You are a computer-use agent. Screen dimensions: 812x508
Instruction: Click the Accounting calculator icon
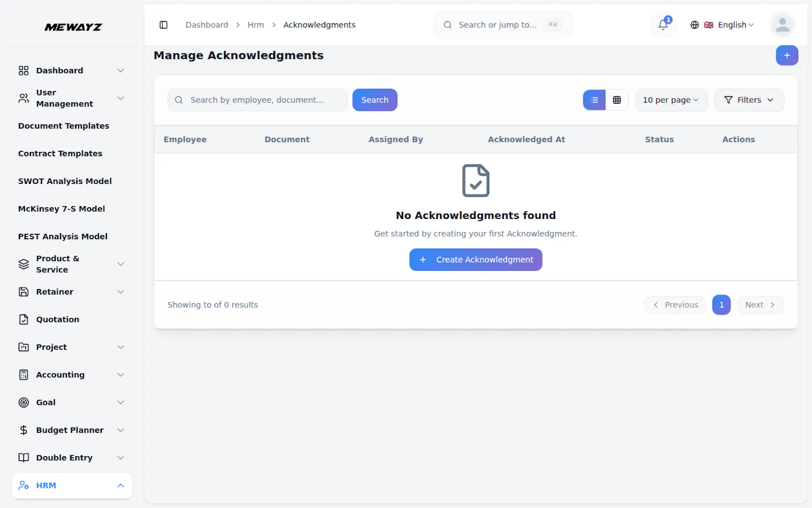pyautogui.click(x=23, y=375)
